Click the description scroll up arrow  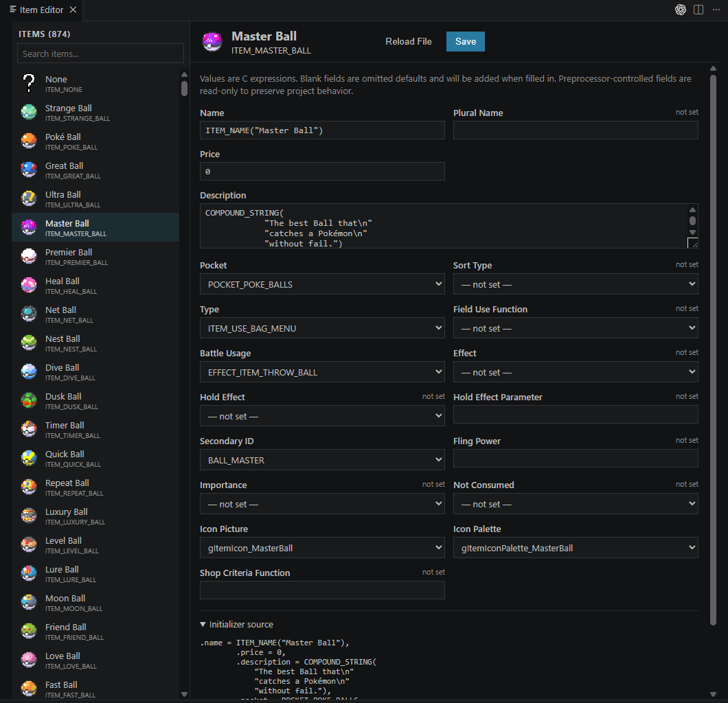(x=692, y=210)
